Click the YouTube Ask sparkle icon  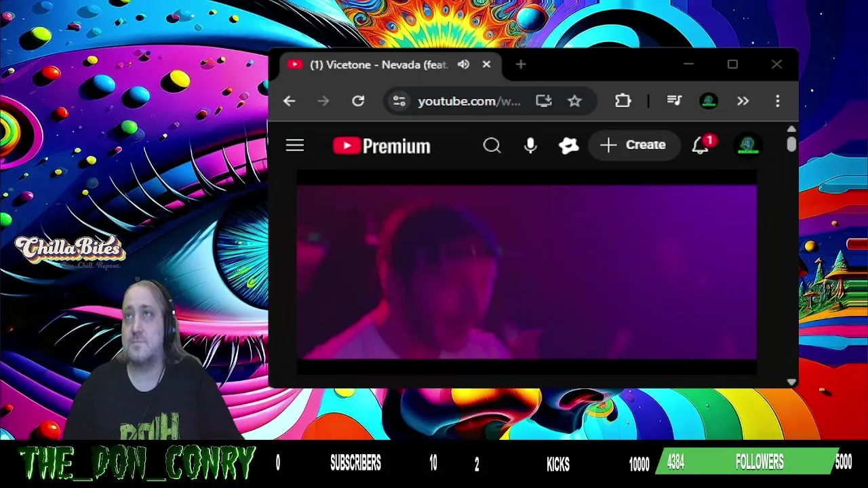coord(568,145)
